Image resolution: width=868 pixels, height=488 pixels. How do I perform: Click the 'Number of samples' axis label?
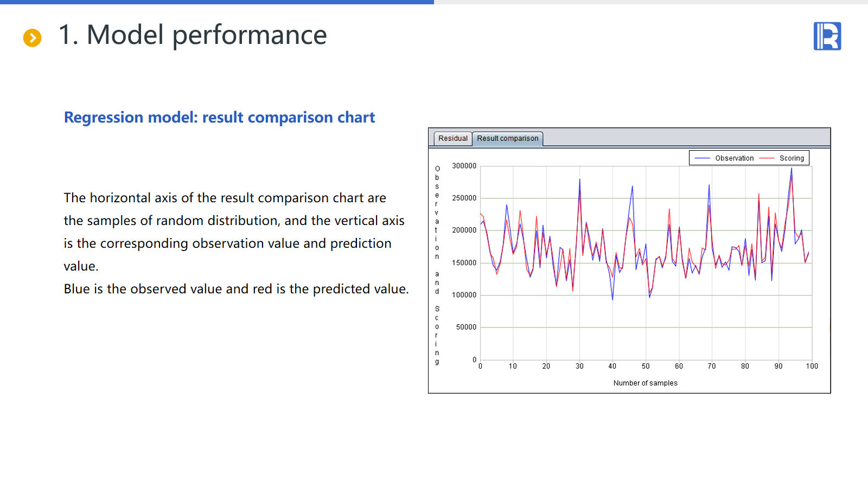645,383
